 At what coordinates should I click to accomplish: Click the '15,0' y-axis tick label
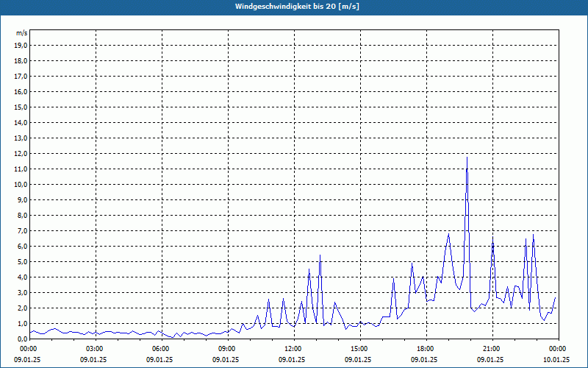click(21, 107)
